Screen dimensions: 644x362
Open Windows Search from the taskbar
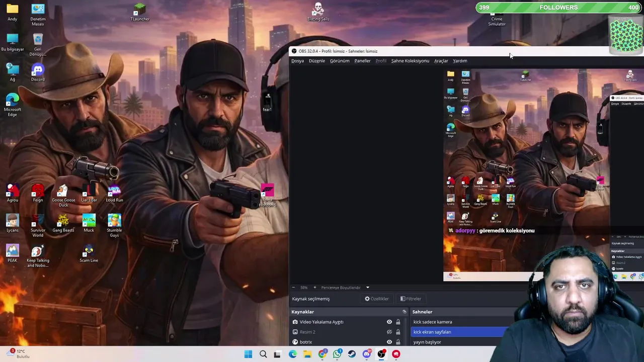pos(263,354)
